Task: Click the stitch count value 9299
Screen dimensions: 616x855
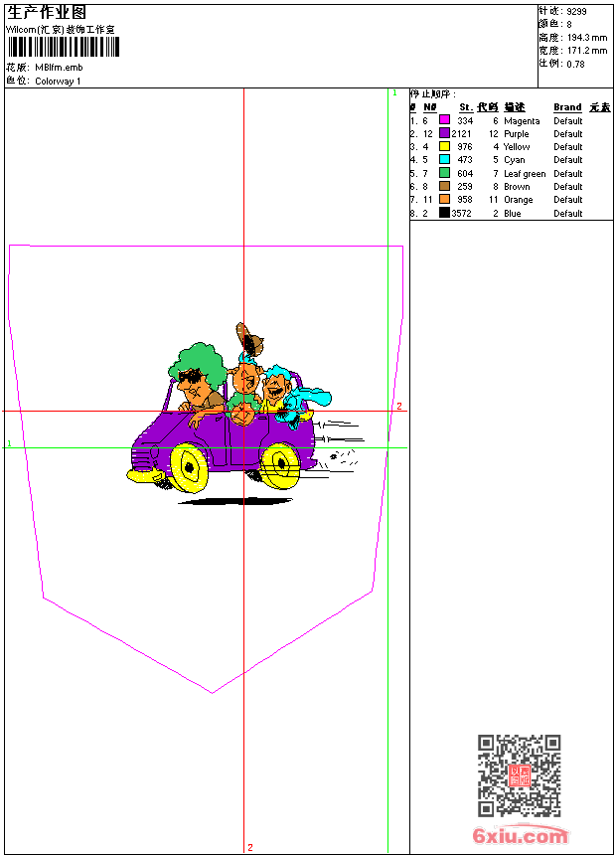Action: click(576, 11)
